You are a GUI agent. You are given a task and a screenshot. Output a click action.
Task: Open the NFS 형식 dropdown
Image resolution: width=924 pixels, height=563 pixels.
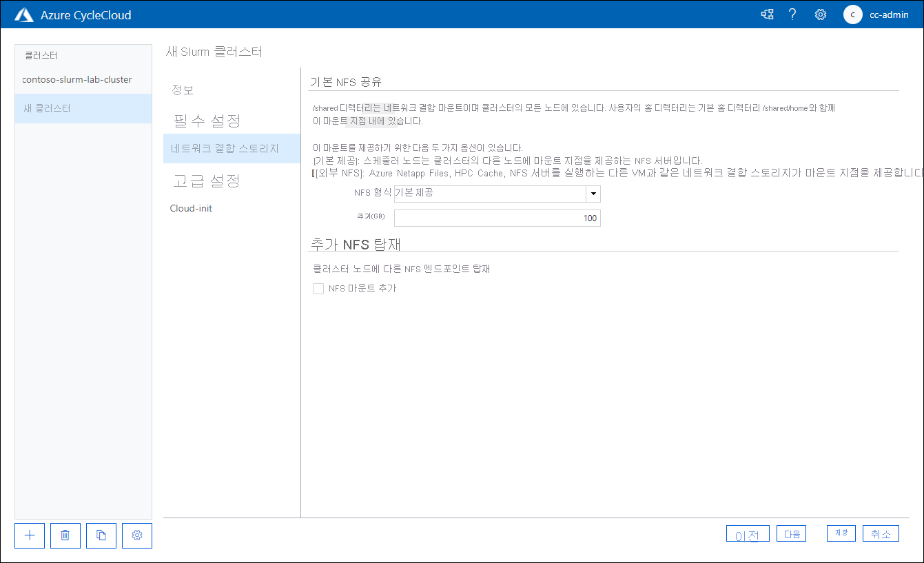click(593, 194)
